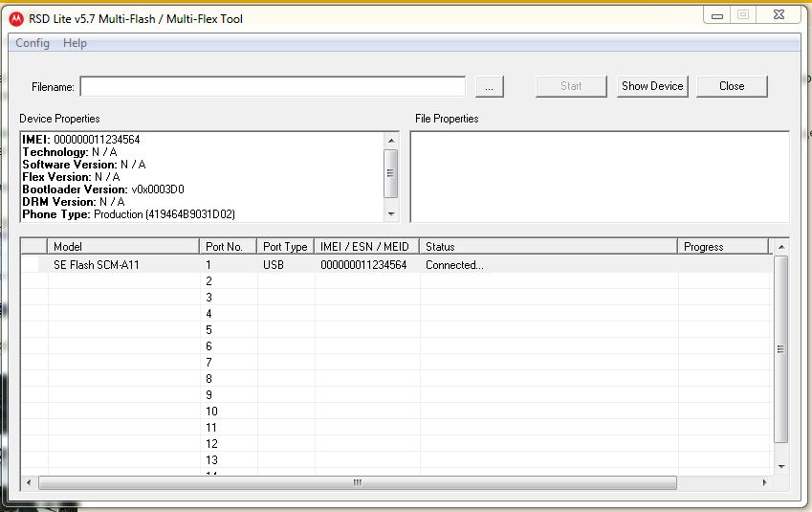Click the Device Properties scrollbar thumb
812x512 pixels.
click(x=391, y=173)
